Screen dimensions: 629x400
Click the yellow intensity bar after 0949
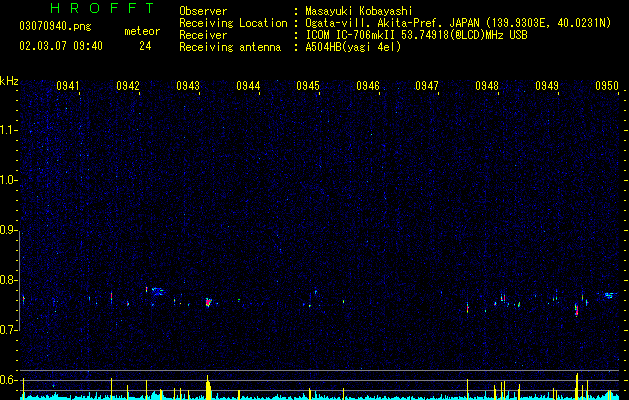click(577, 386)
